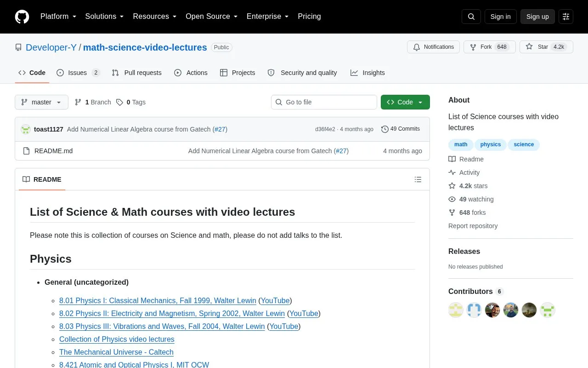The image size is (588, 368).
Task: Click toast1127's commit author avatar
Action: click(26, 129)
